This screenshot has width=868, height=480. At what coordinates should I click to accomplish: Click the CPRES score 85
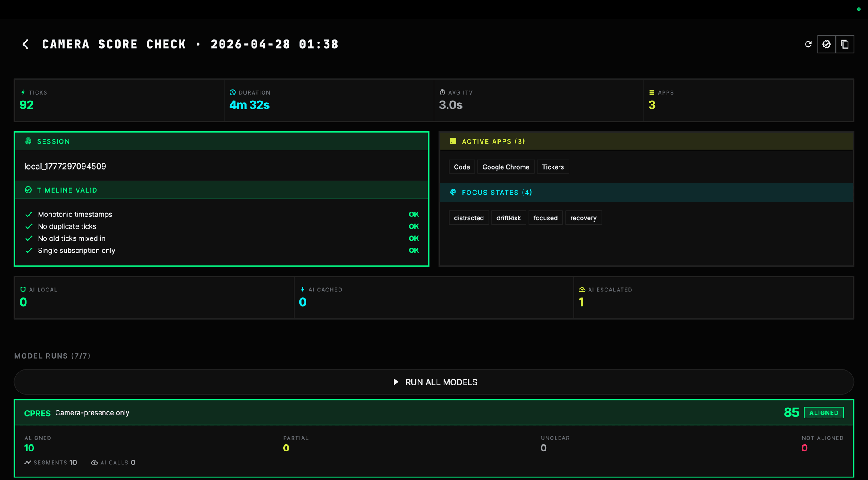pos(791,412)
